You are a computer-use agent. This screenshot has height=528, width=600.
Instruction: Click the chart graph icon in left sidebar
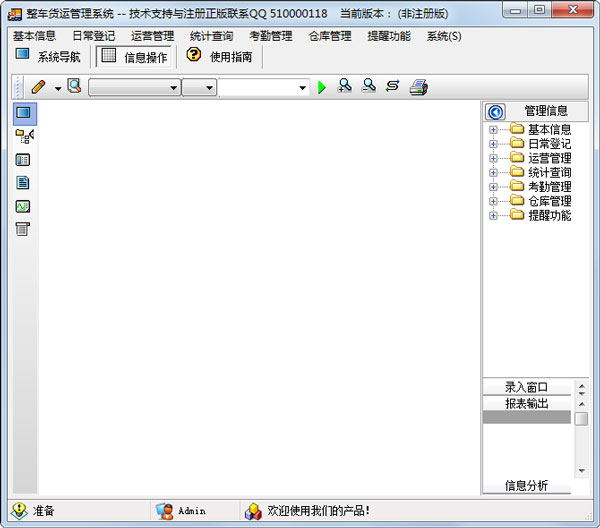click(x=23, y=206)
